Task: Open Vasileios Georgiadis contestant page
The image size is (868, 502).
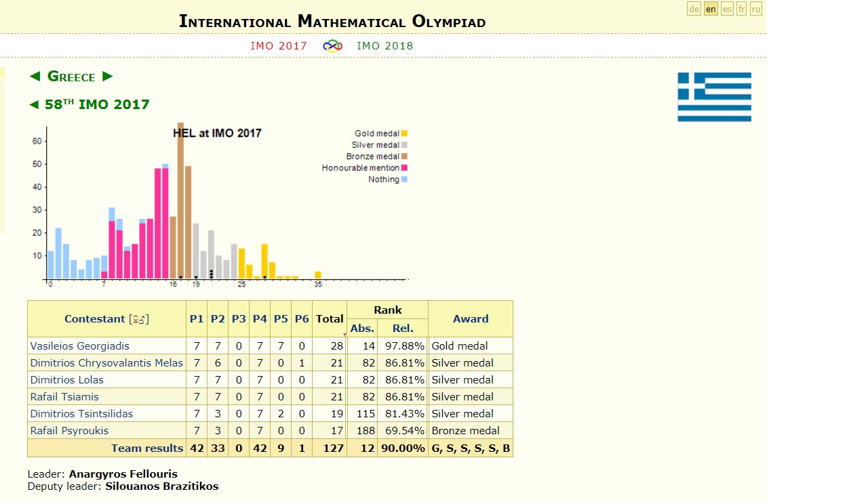Action: point(80,346)
